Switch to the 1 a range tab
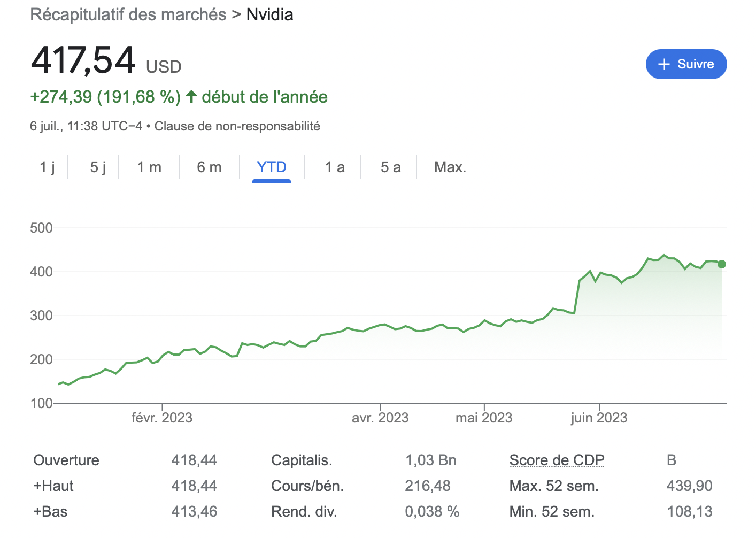 pos(335,167)
